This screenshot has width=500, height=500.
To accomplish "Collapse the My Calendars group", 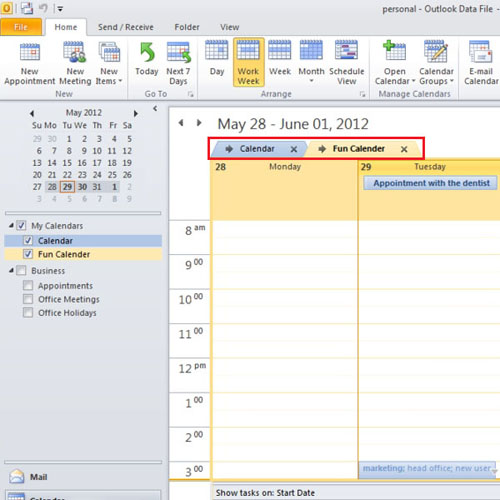I will (x=11, y=226).
